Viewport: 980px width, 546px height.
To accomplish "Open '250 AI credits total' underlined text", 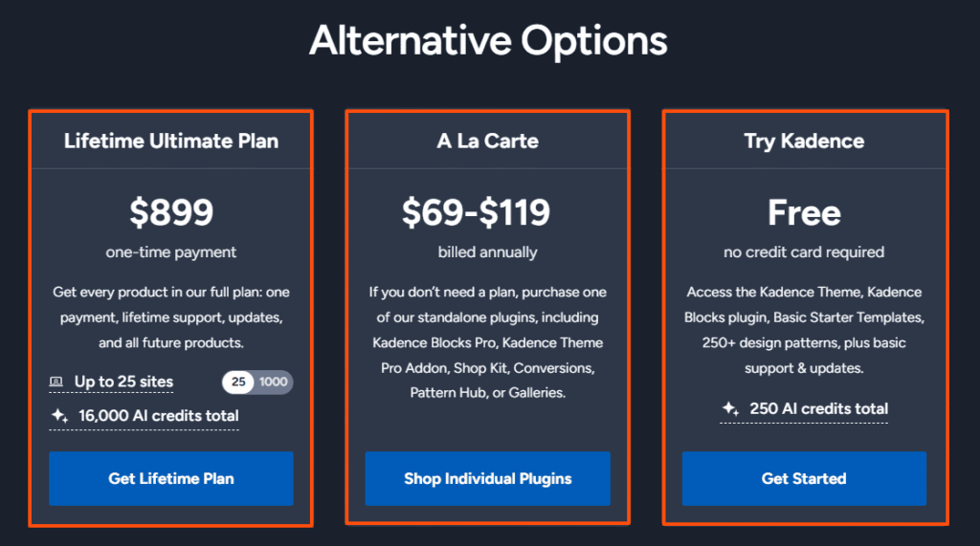I will (819, 409).
